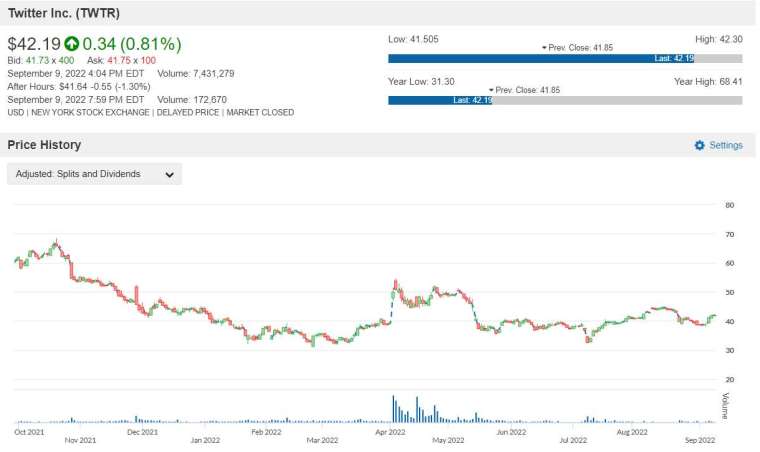
Task: Click the Low: 41.505 label
Action: (x=413, y=39)
